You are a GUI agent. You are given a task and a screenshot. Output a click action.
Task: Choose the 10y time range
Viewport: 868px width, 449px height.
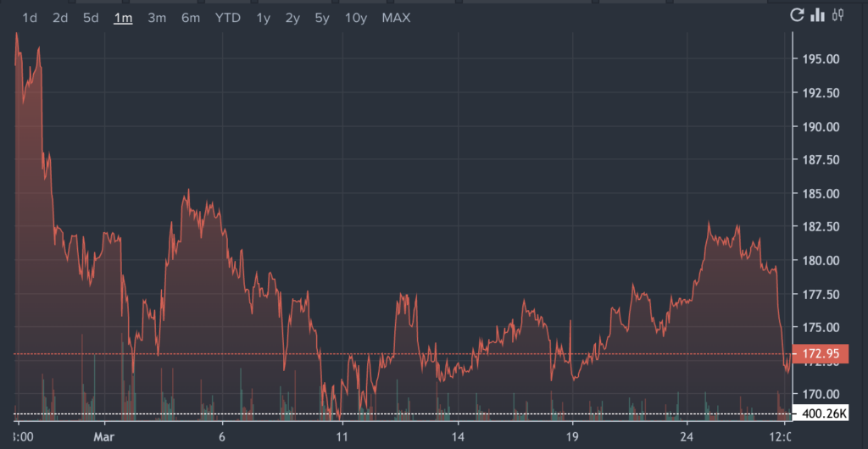coord(355,18)
